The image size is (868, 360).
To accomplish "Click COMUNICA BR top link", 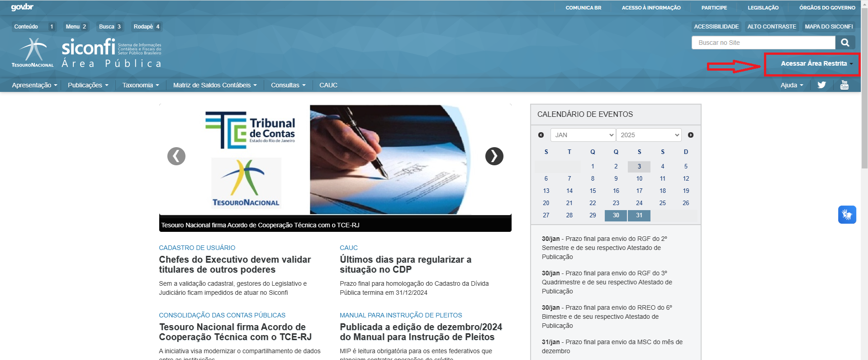I will [583, 8].
